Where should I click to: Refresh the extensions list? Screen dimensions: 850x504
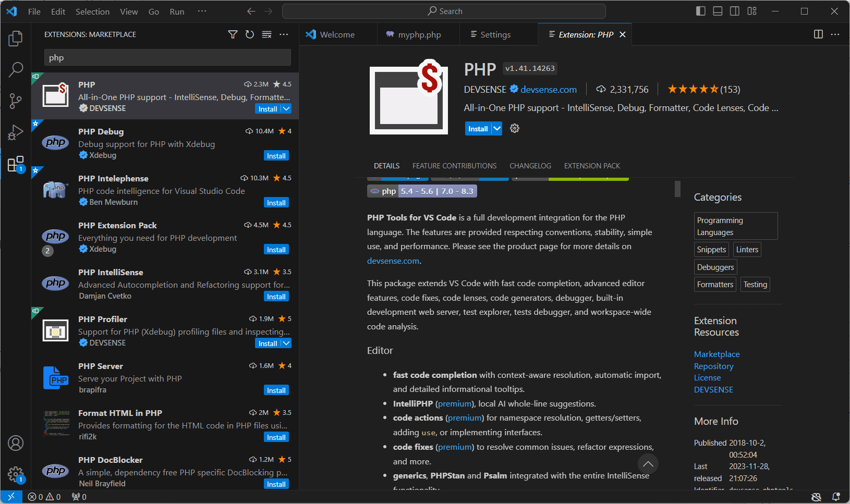click(250, 34)
